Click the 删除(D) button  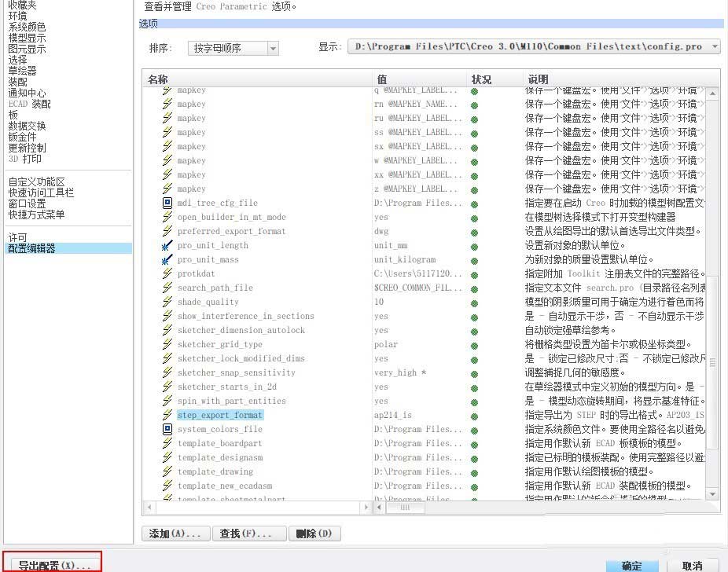[x=314, y=533]
